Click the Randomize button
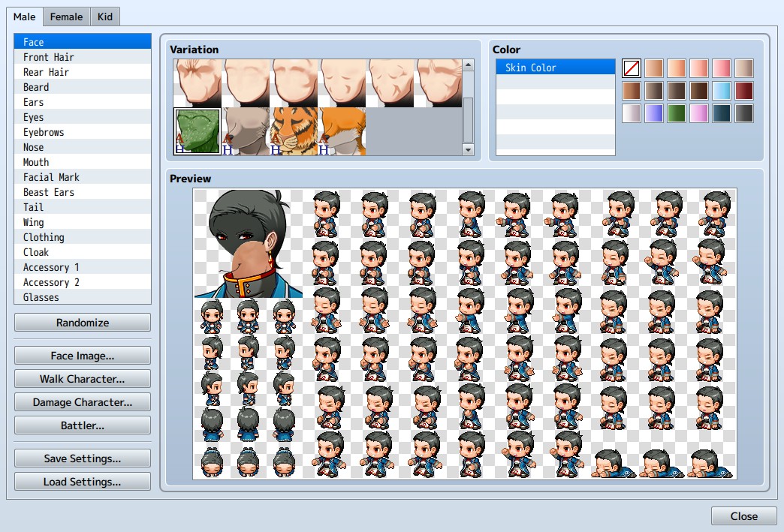This screenshot has width=784, height=532. (83, 322)
